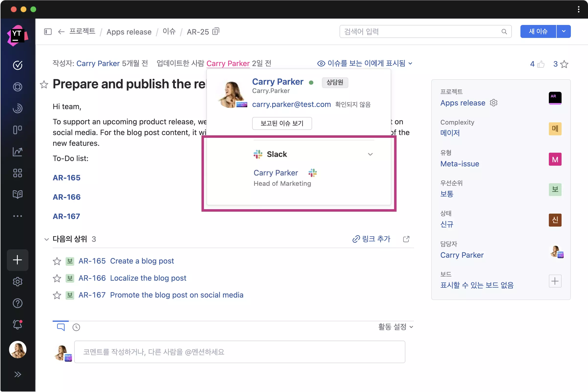Viewport: 588px width, 392px height.
Task: Click the brown state badge swatch
Action: pyautogui.click(x=555, y=220)
